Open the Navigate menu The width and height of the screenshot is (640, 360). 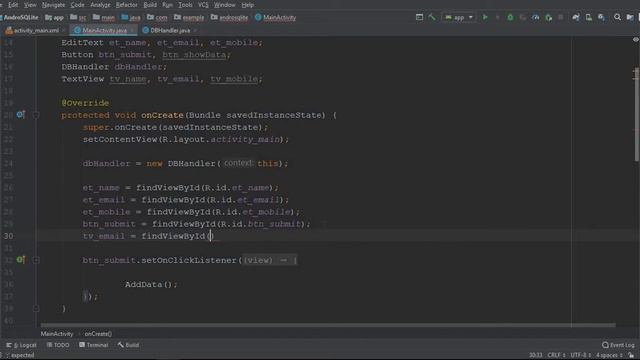[x=53, y=5]
